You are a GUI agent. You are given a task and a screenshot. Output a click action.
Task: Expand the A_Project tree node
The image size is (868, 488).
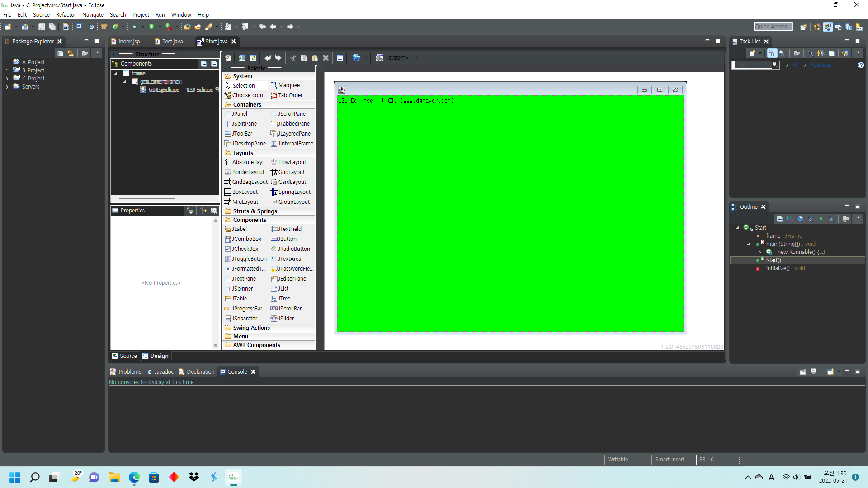click(7, 62)
